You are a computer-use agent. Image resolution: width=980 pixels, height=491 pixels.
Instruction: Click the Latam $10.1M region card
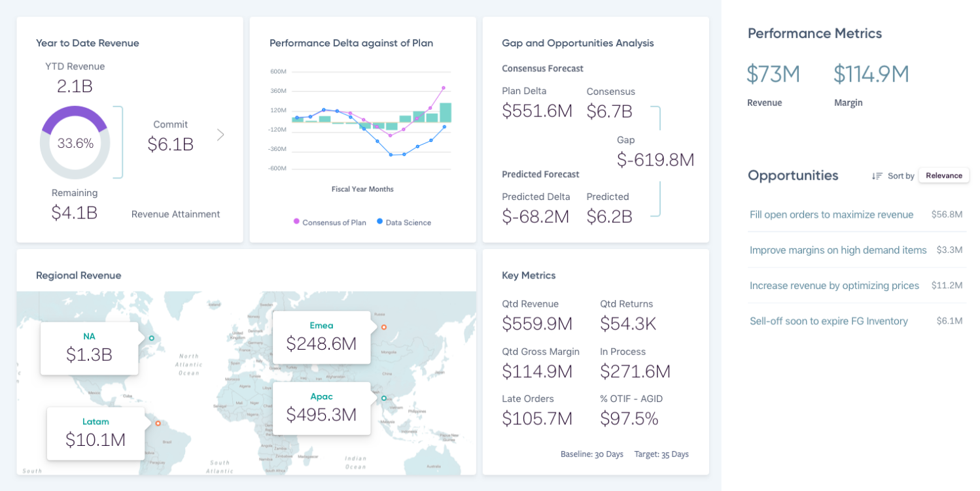click(x=96, y=433)
